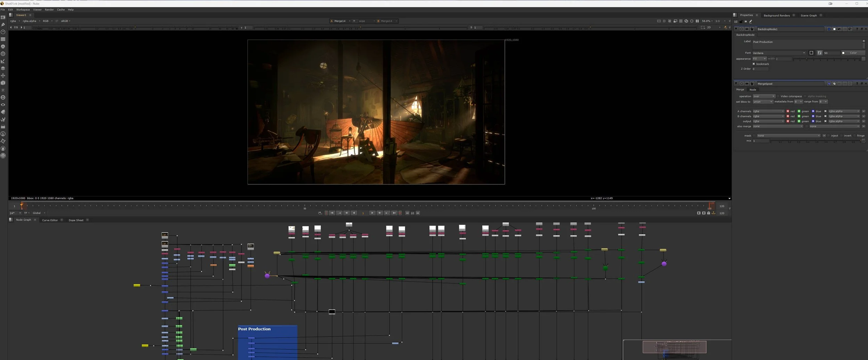Play the viewer forward

click(372, 213)
